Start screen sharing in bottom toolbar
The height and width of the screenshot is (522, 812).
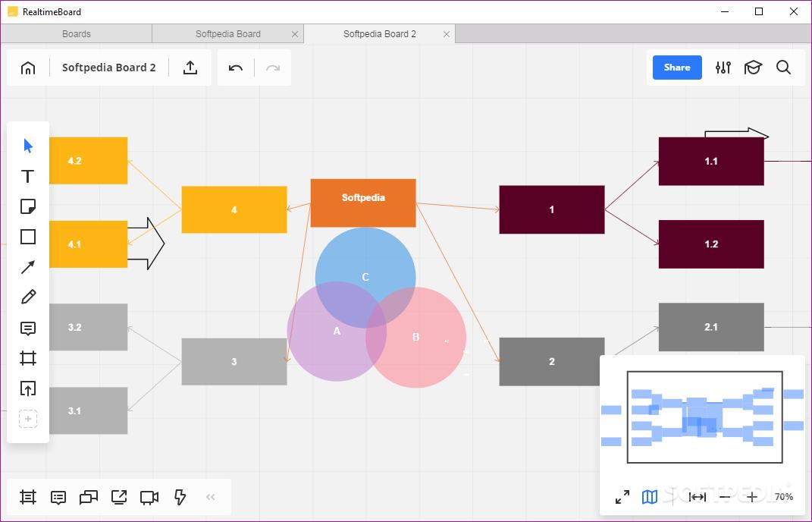[x=119, y=497]
